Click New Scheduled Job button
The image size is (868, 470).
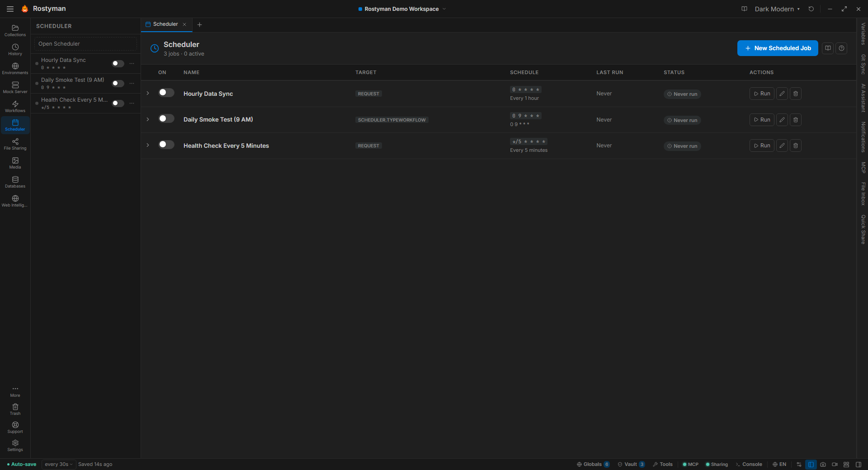[x=778, y=48]
